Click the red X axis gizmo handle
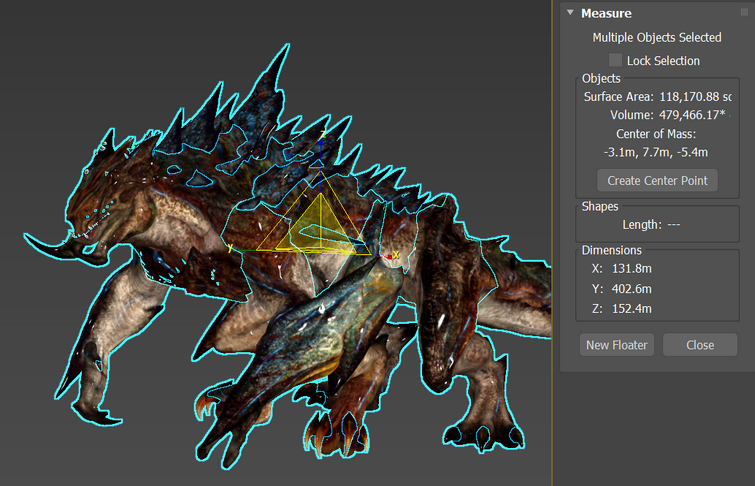The height and width of the screenshot is (486, 755). pyautogui.click(x=390, y=257)
